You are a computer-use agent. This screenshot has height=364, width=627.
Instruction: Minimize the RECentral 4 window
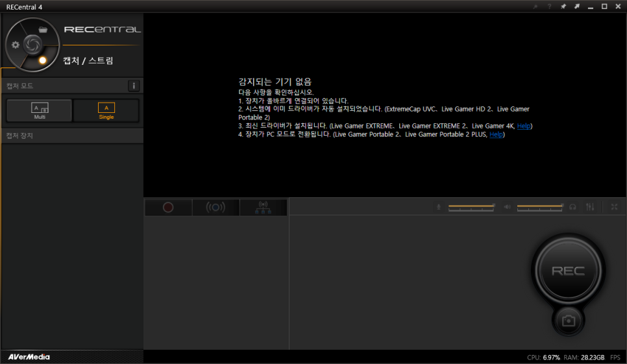point(591,6)
